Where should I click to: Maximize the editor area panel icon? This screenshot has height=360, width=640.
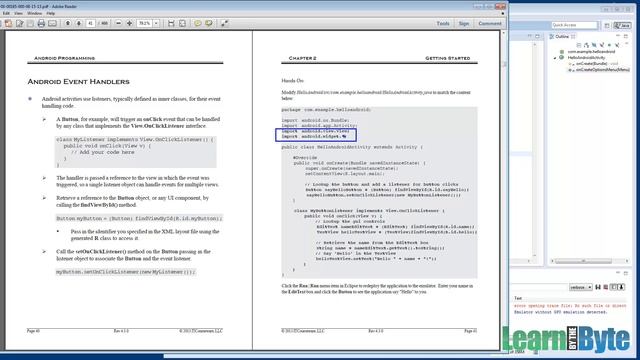click(x=537, y=36)
